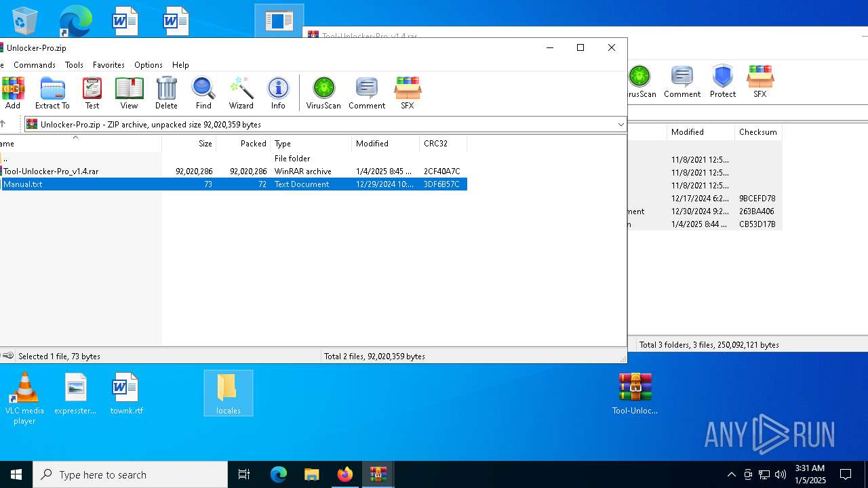Run VirusScan in Unlocker-Pro.zip window
This screenshot has width=868, height=488.
(x=323, y=93)
